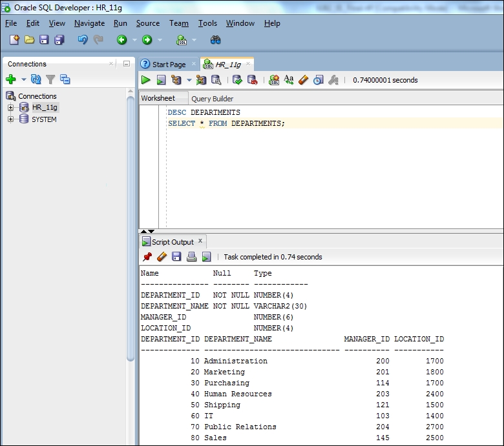This screenshot has width=504, height=446.
Task: Open the Source menu
Action: click(x=148, y=23)
